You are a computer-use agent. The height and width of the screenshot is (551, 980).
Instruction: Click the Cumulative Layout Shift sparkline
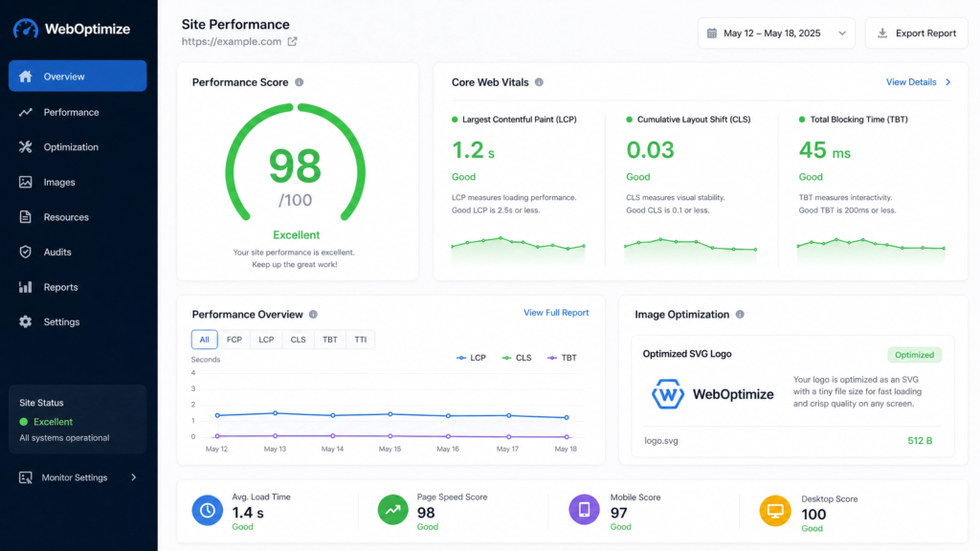690,250
